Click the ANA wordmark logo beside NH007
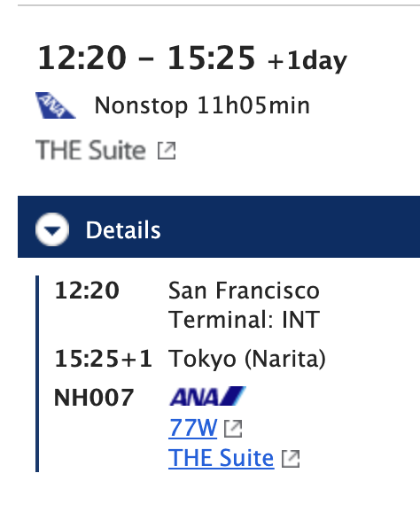Screen dimensions: 420x512 pyautogui.click(x=207, y=397)
